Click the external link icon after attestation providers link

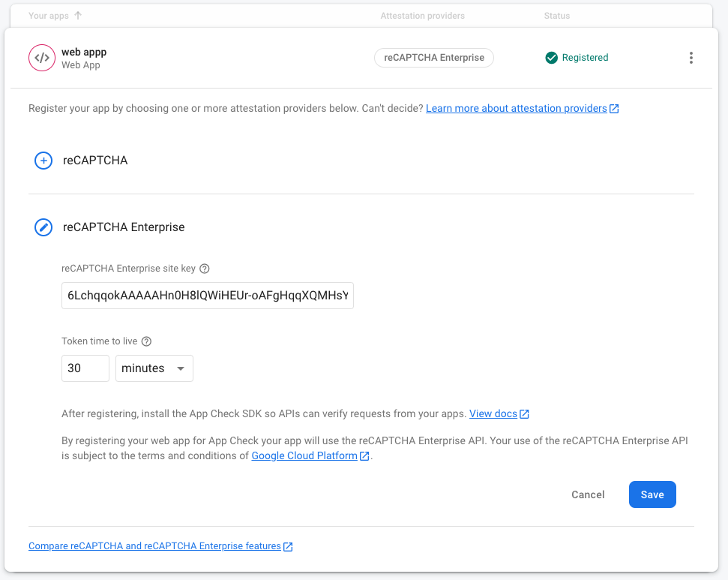(615, 108)
